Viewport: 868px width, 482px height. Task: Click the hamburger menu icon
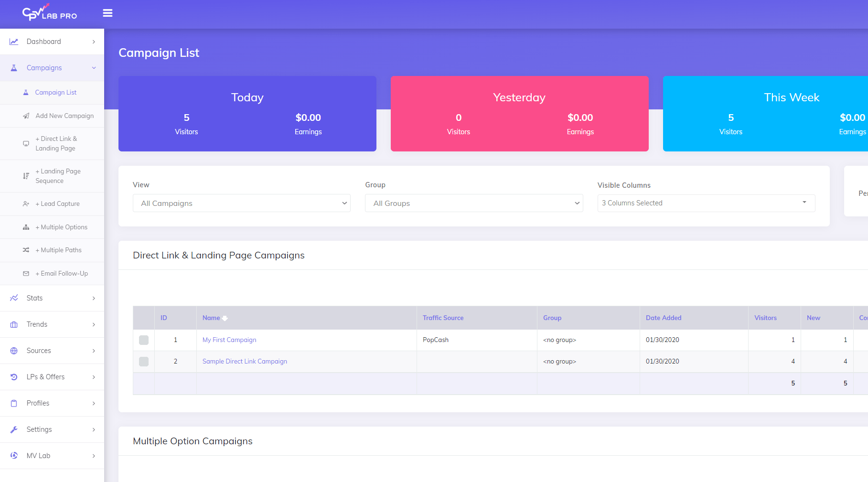(107, 13)
